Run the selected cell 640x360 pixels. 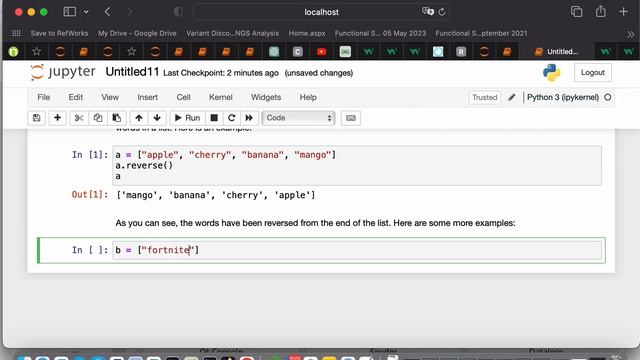(187, 118)
